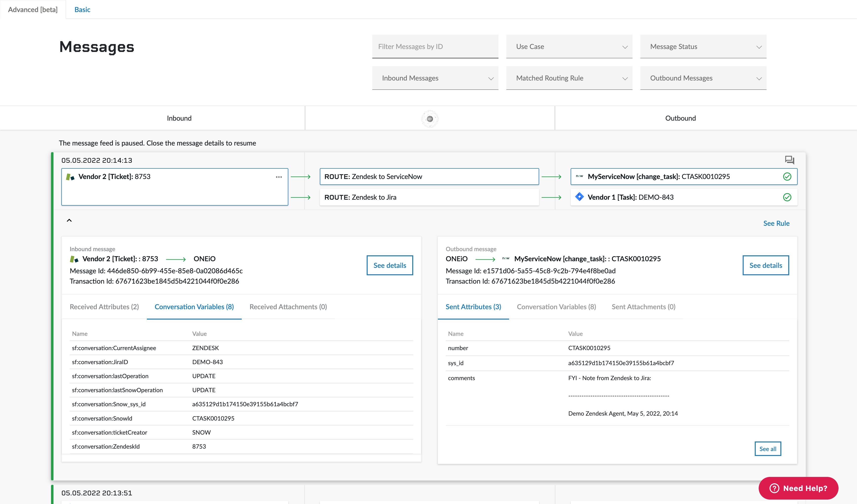Click the comments attribute name in Sent Attributes

point(461,378)
